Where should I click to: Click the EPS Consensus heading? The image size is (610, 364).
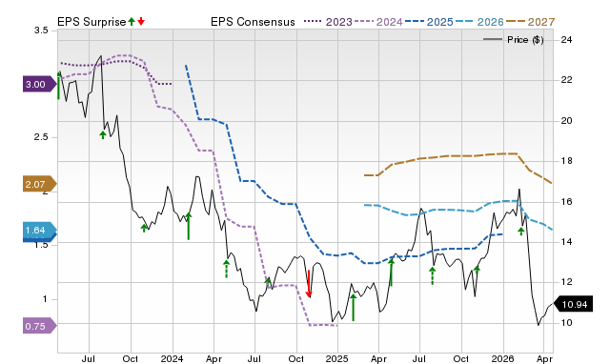click(x=253, y=22)
